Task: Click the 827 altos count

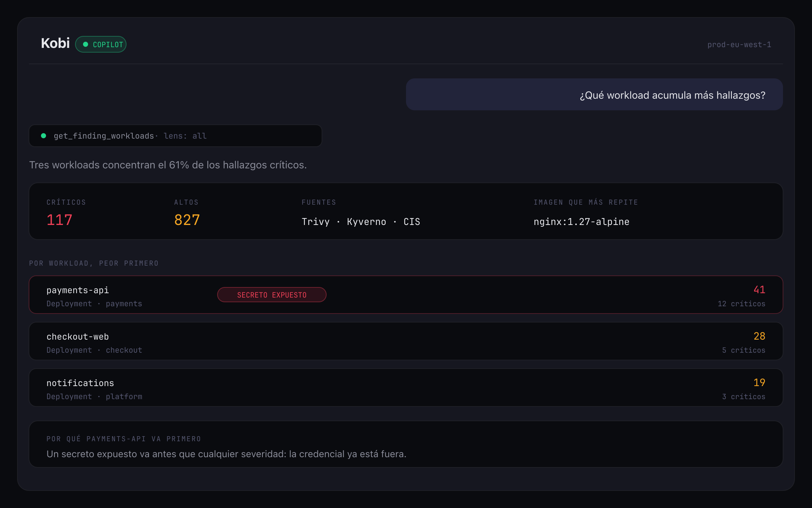Action: pyautogui.click(x=187, y=220)
